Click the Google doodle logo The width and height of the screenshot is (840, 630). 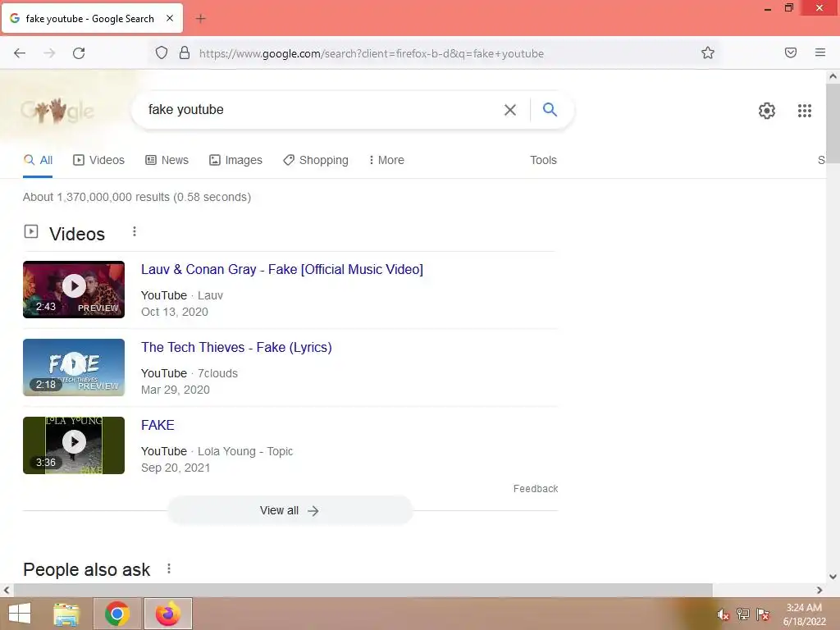pos(57,111)
